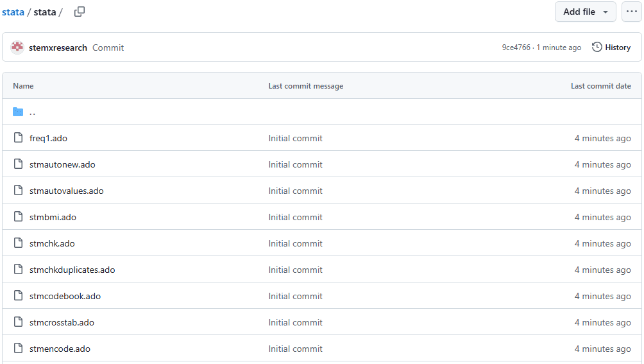Open the stata root breadcrumb link
644x364 pixels.
[x=13, y=12]
